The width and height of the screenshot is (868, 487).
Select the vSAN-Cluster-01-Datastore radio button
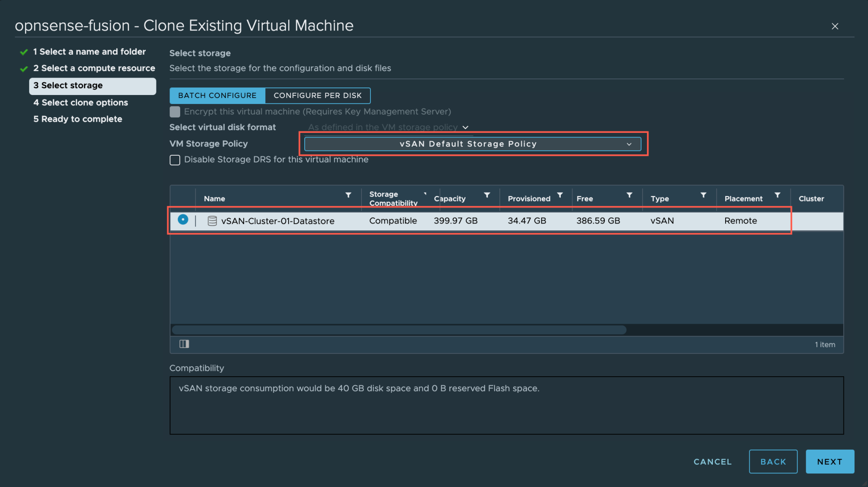[183, 219]
